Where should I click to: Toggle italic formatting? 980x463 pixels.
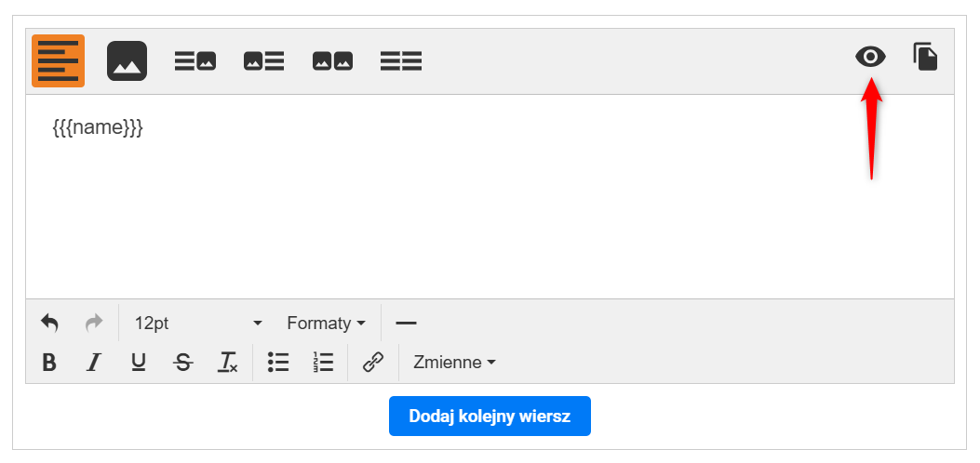pos(93,363)
